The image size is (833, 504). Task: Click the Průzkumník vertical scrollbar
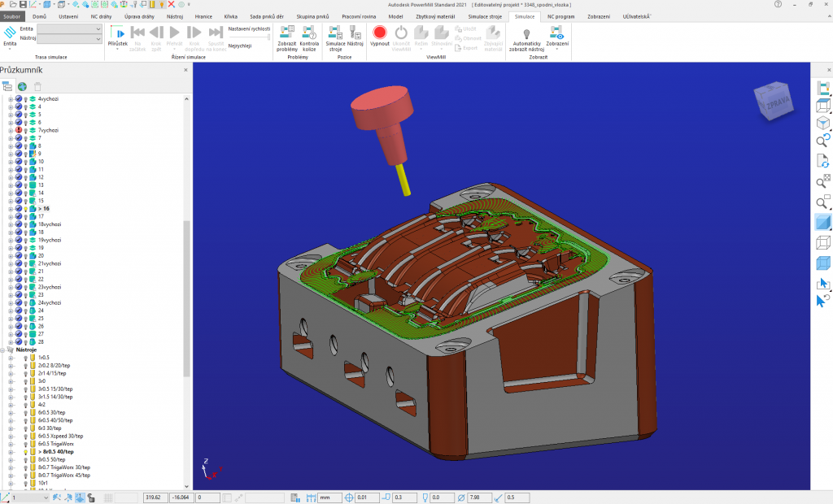pos(186,298)
